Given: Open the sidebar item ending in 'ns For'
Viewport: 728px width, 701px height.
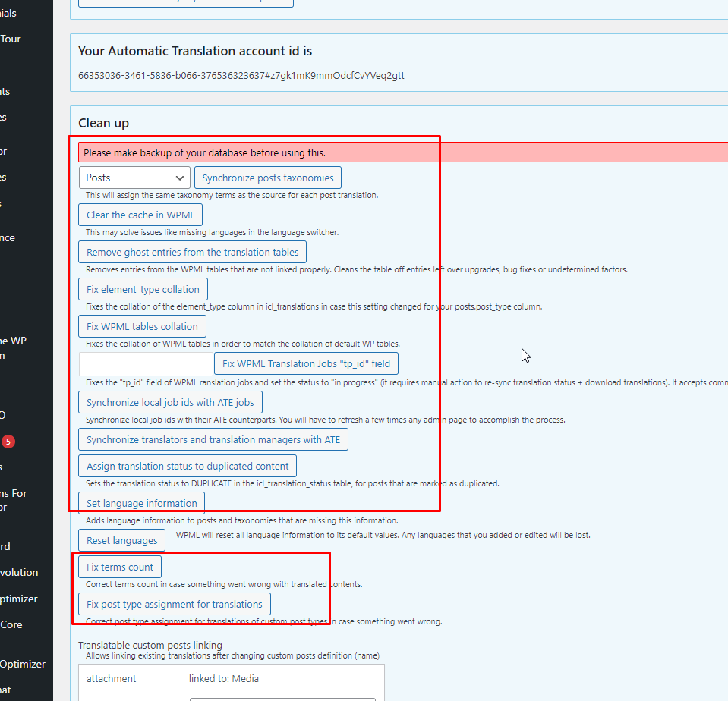Looking at the screenshot, I should (14, 500).
